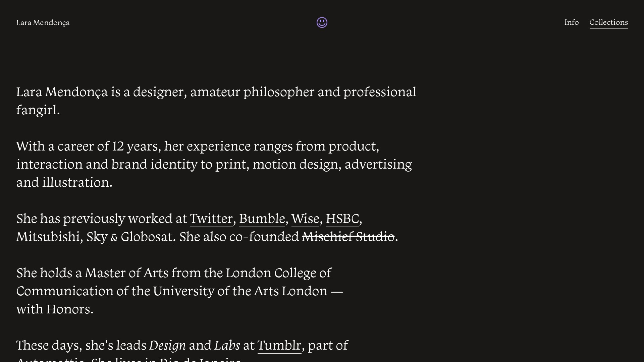Go to the Collections page
The width and height of the screenshot is (644, 362).
(608, 22)
